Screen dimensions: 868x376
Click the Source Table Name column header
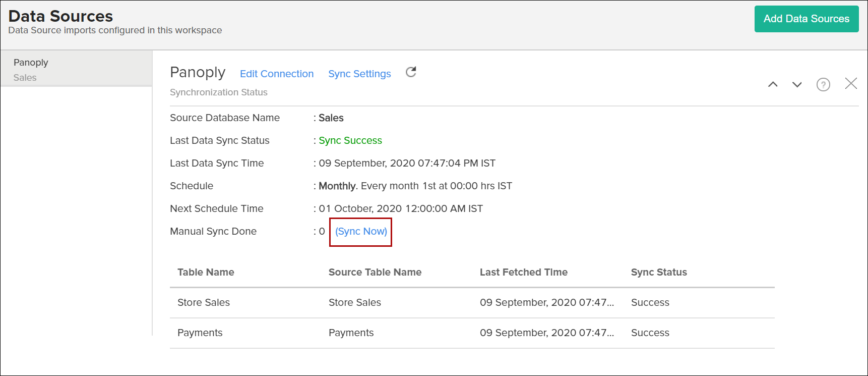coord(375,273)
